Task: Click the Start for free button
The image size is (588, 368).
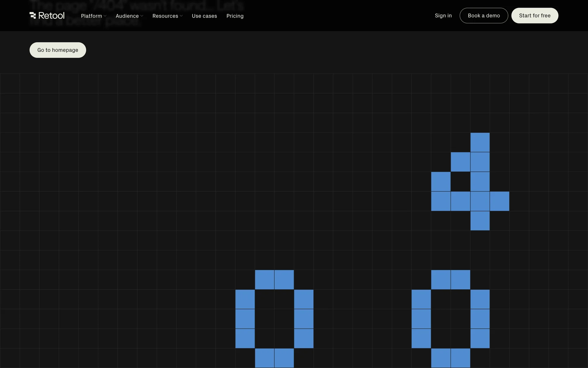Action: tap(535, 16)
